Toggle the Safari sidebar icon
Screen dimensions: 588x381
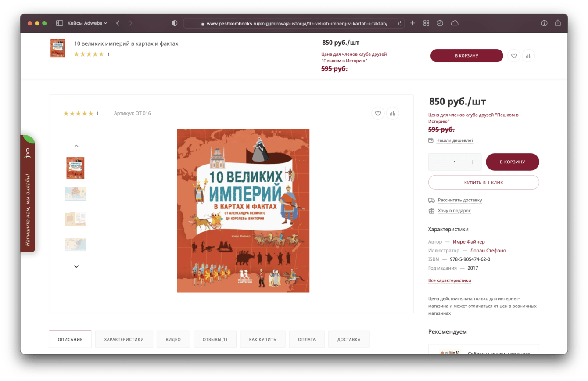click(x=59, y=23)
